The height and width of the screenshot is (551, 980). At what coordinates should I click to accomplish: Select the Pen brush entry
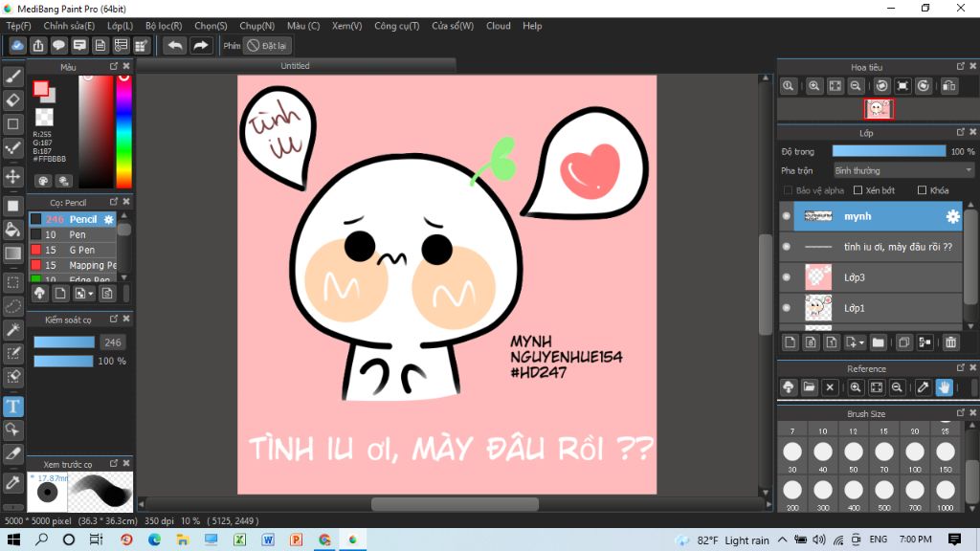(73, 235)
